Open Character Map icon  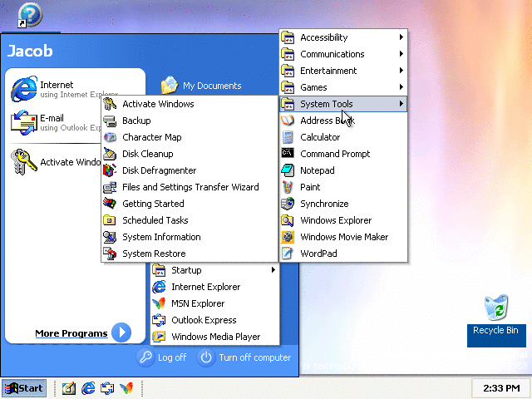pyautogui.click(x=110, y=137)
